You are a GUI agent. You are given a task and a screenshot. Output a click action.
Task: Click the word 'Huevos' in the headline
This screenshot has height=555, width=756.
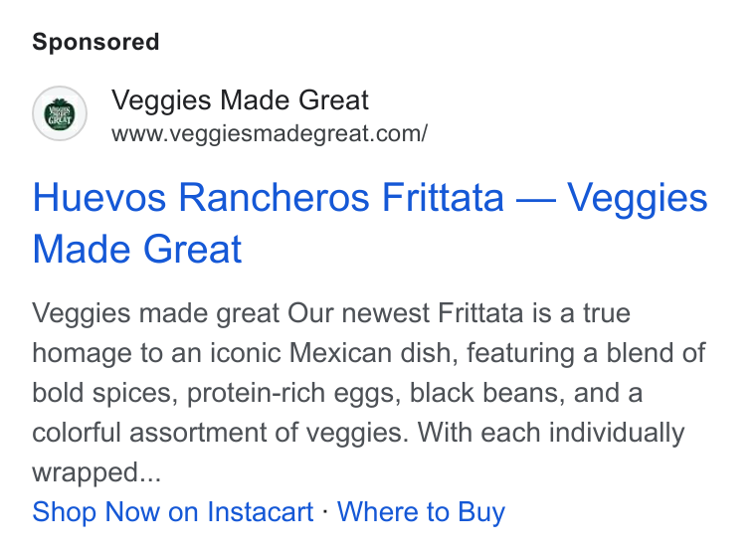pyautogui.click(x=98, y=197)
